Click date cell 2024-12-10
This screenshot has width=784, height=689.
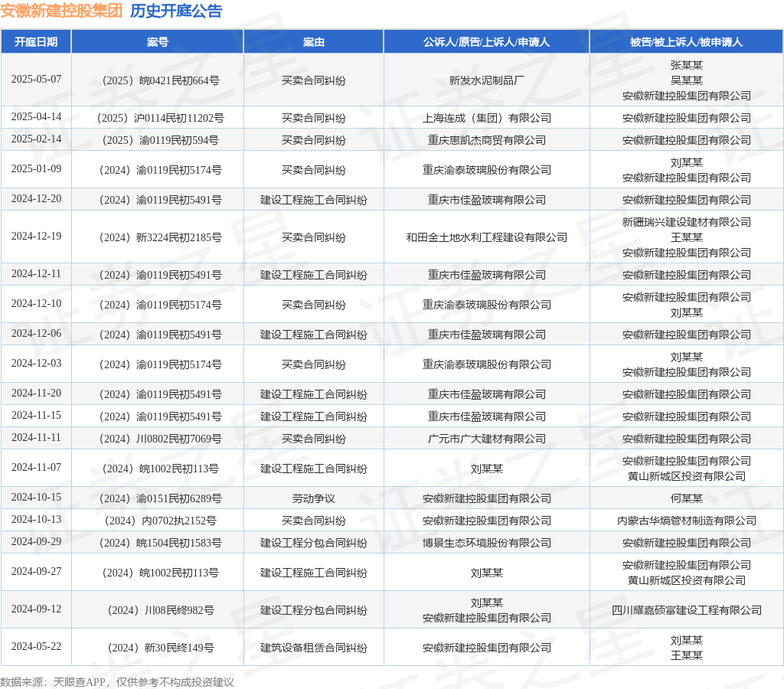click(x=36, y=304)
